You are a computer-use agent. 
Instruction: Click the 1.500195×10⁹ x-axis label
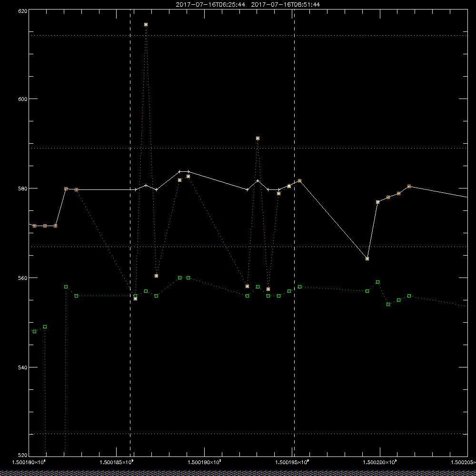coord(292,462)
